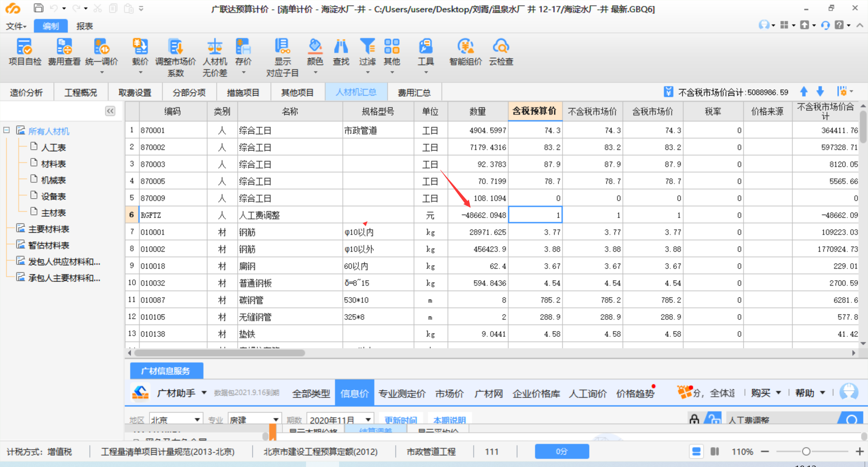Click the 碳钢管 name cell
The height and width of the screenshot is (467, 868).
click(290, 300)
